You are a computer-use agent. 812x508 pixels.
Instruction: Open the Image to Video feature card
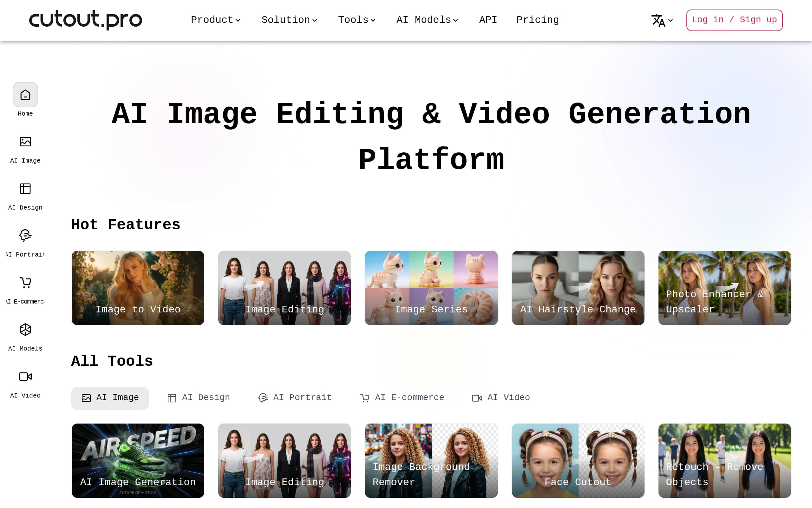[138, 288]
